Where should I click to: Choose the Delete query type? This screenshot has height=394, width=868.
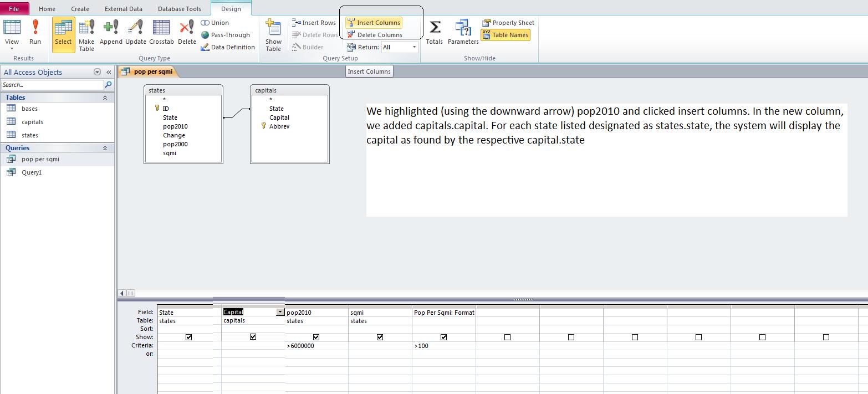click(x=187, y=33)
